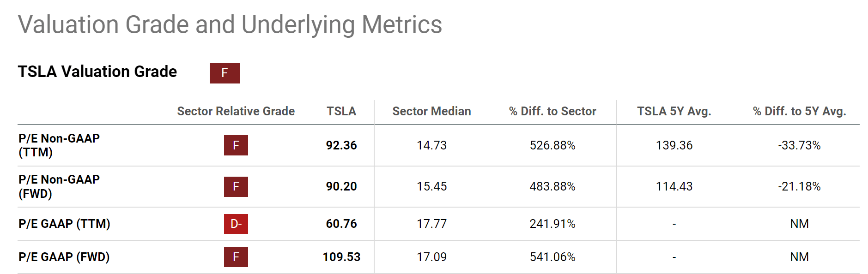Image resolution: width=868 pixels, height=274 pixels.
Task: Click the % Diff. to Sector column header
Action: click(552, 111)
